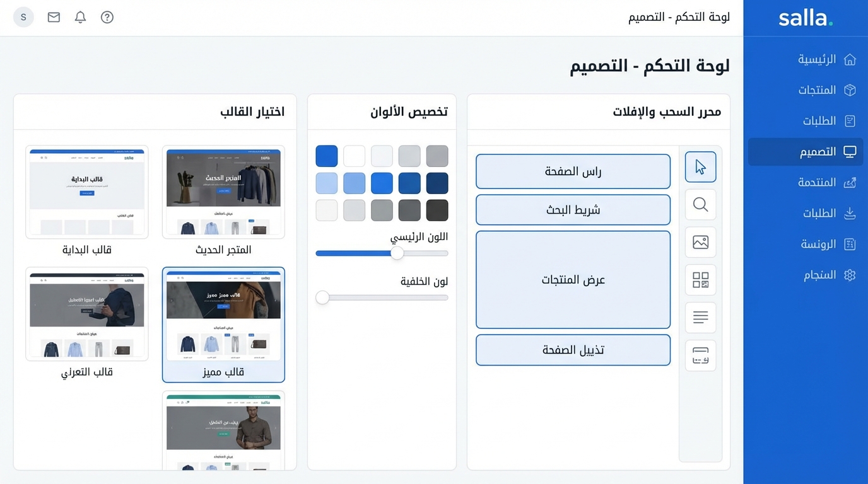Click the راس الصفحة header block
This screenshot has height=484, width=868.
click(573, 171)
